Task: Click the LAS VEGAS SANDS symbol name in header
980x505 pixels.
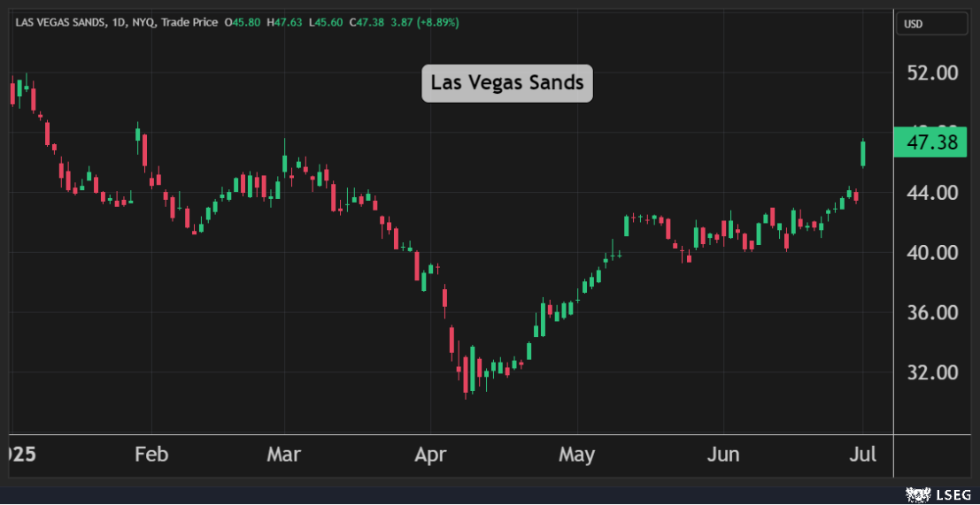Action: [x=60, y=22]
